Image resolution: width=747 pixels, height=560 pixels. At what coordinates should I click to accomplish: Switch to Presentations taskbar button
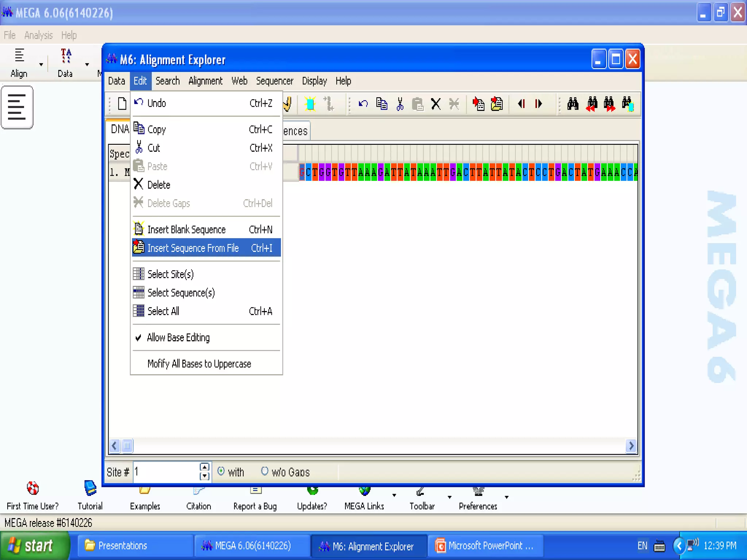click(136, 546)
